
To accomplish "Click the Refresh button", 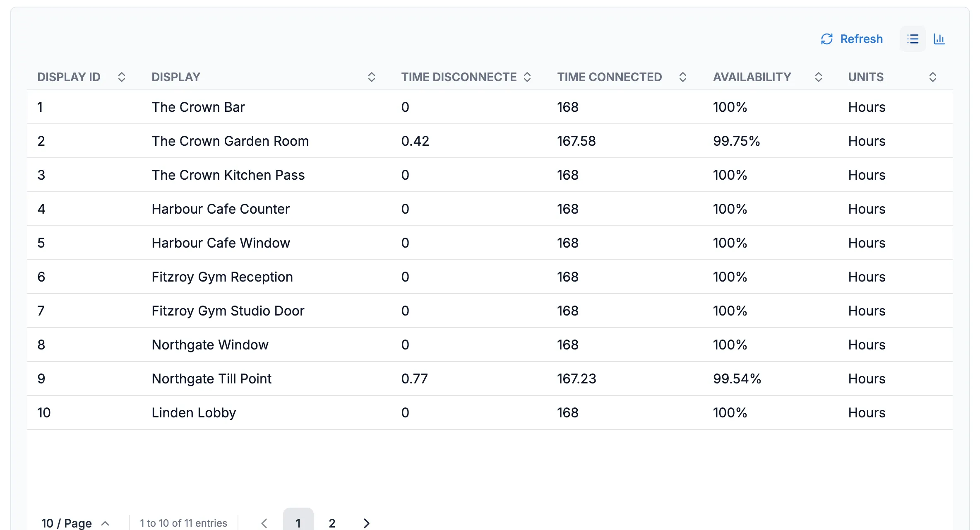I will pos(852,39).
